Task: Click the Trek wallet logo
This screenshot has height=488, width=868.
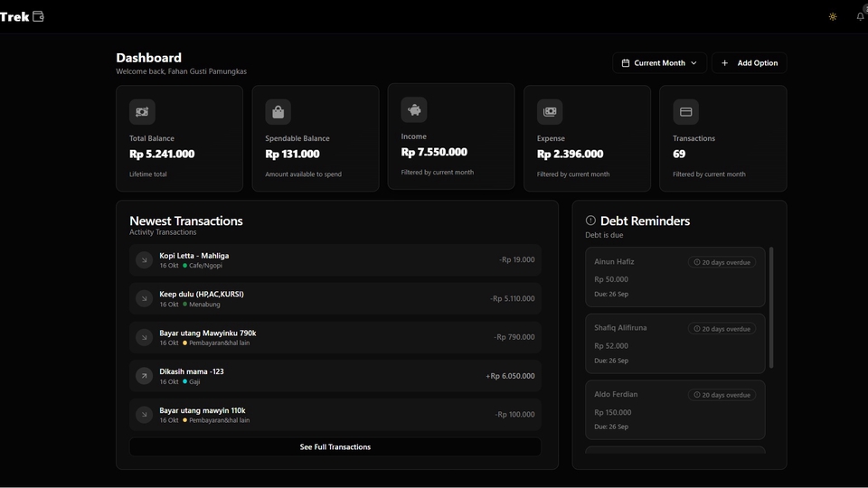Action: pyautogui.click(x=22, y=16)
